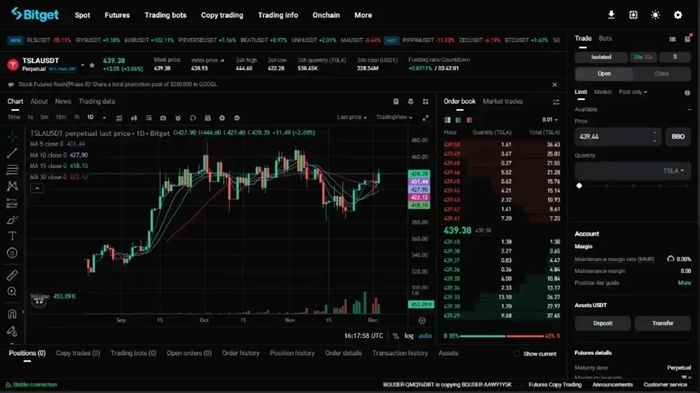Open the Index price dropdown arrow
Image resolution: width=700 pixels, height=393 pixels.
[x=222, y=60]
